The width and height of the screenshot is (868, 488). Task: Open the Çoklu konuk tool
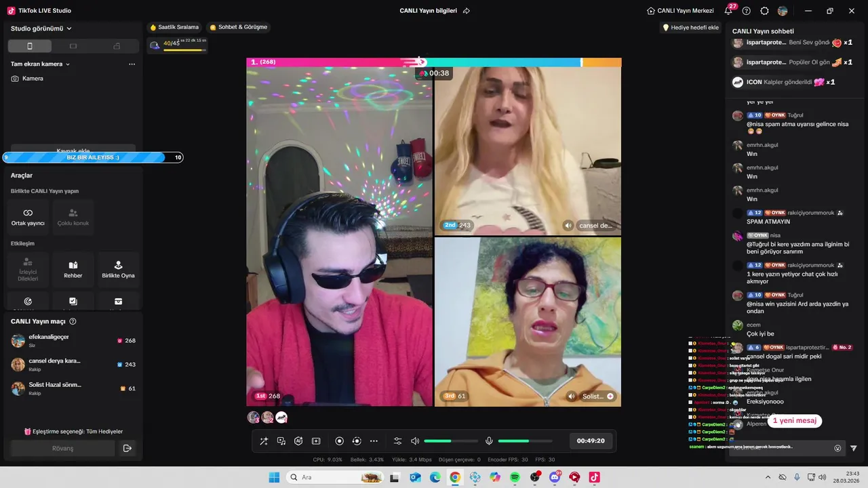(x=73, y=217)
